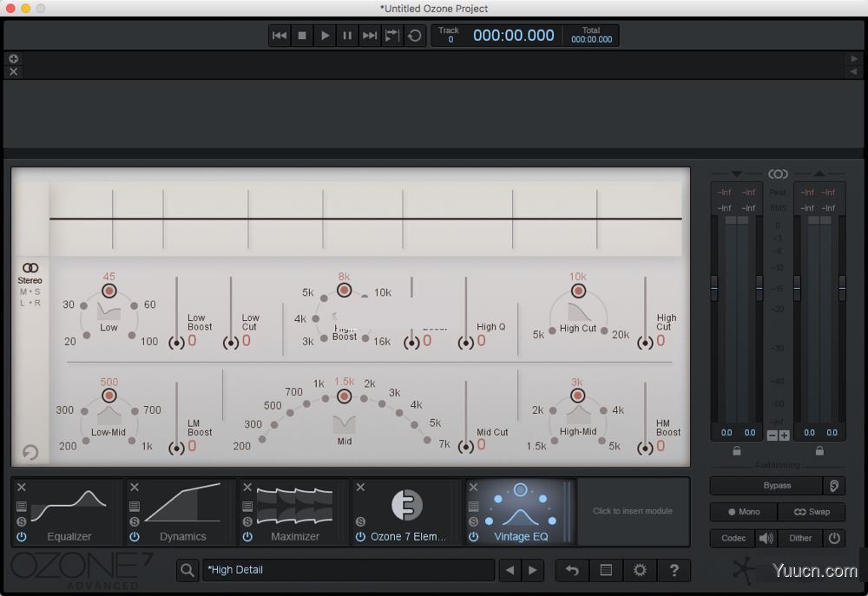Click the speaker icon next to Codec
This screenshot has height=596, width=868.
click(766, 538)
